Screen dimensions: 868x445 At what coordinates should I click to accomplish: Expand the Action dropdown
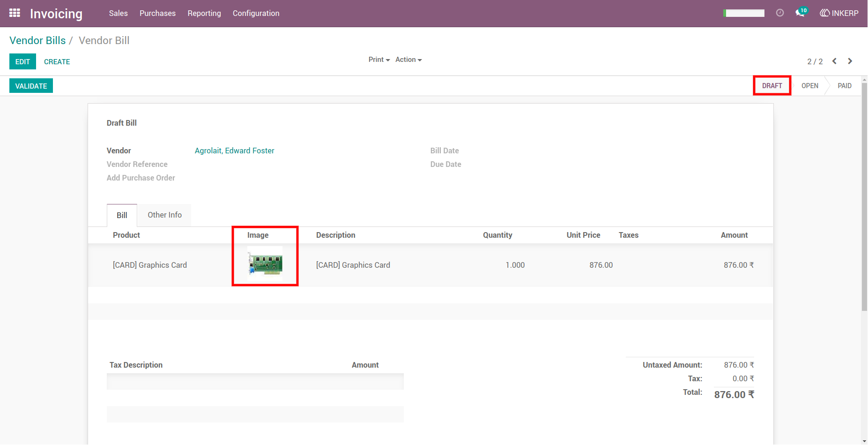pos(408,60)
